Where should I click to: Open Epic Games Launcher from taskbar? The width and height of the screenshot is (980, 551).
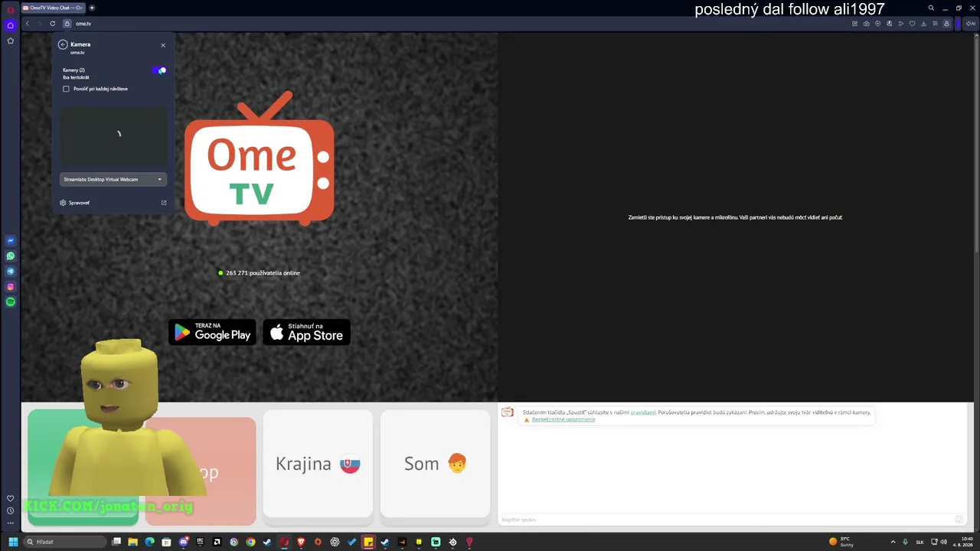[201, 542]
